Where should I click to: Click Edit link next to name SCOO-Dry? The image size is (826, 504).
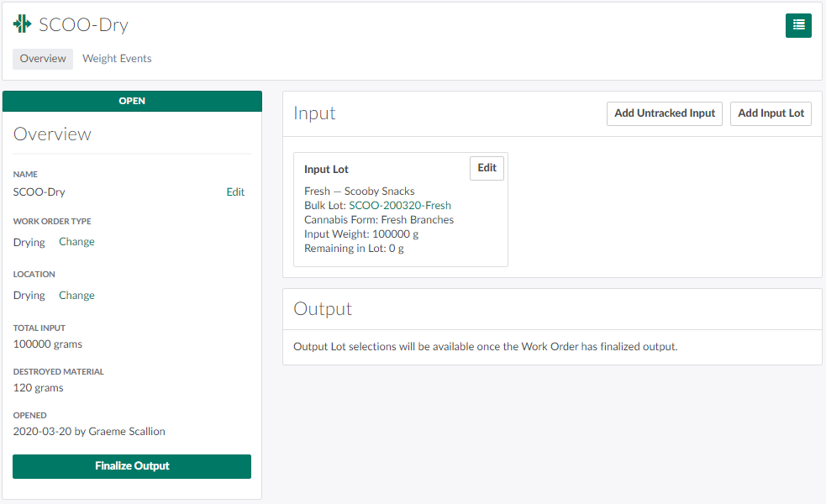pyautogui.click(x=235, y=192)
